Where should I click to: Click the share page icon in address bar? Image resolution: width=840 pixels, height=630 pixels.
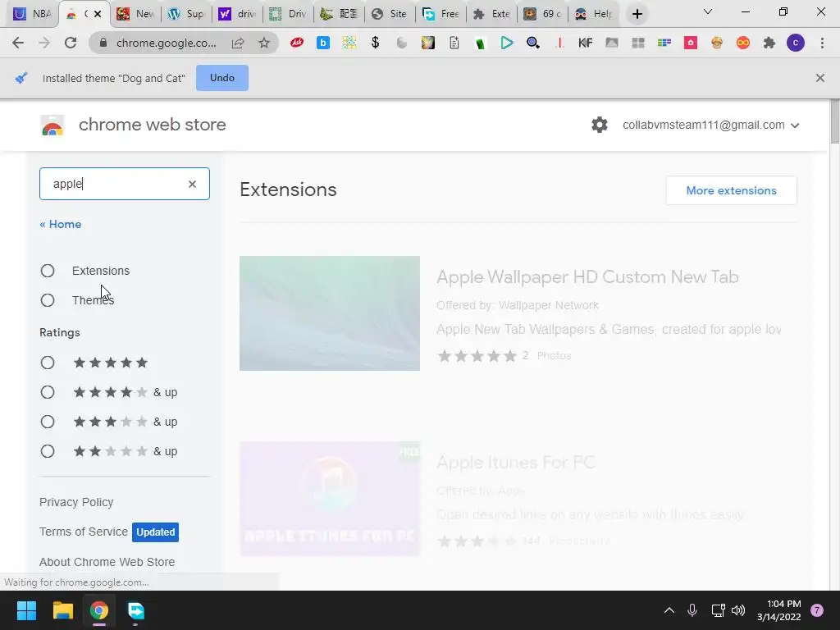(x=238, y=43)
